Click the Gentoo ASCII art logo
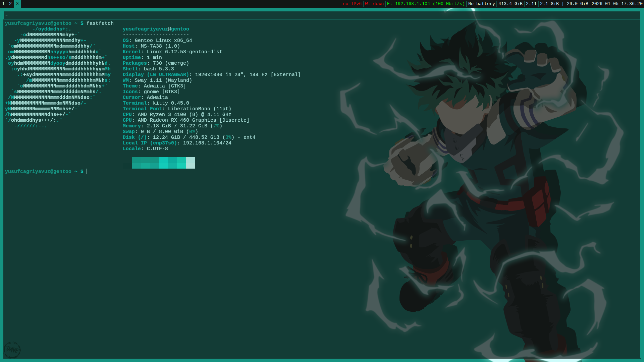 click(58, 77)
